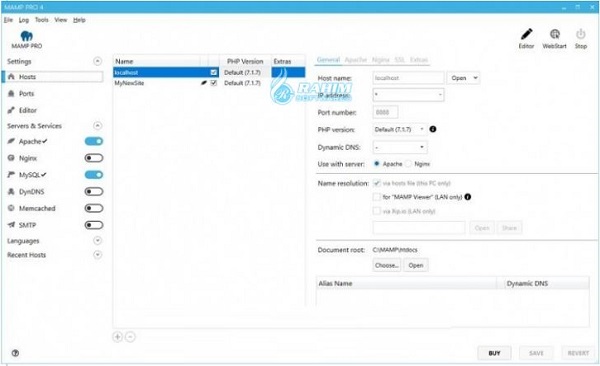Select Apache radio for Use with server
Screen dimensions: 600x366
[377, 163]
